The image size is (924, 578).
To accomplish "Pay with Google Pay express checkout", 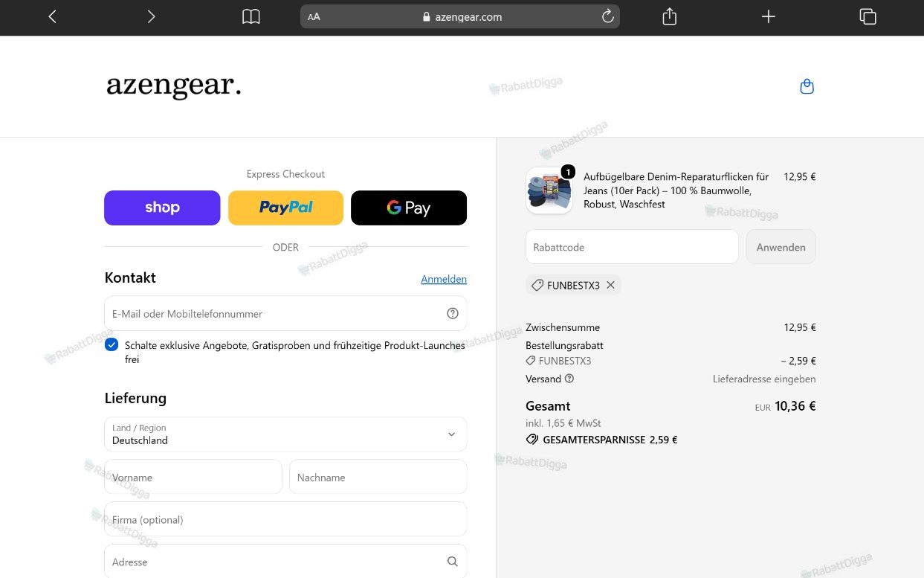I will tap(409, 208).
